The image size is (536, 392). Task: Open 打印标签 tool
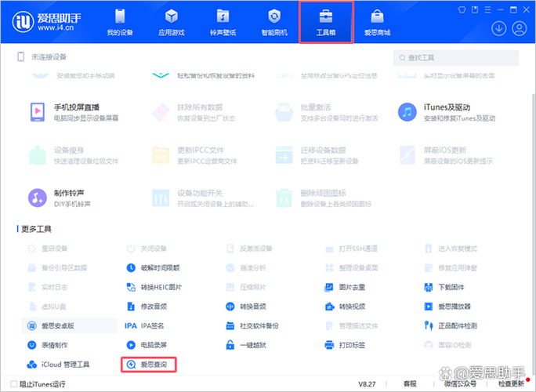tap(345, 345)
